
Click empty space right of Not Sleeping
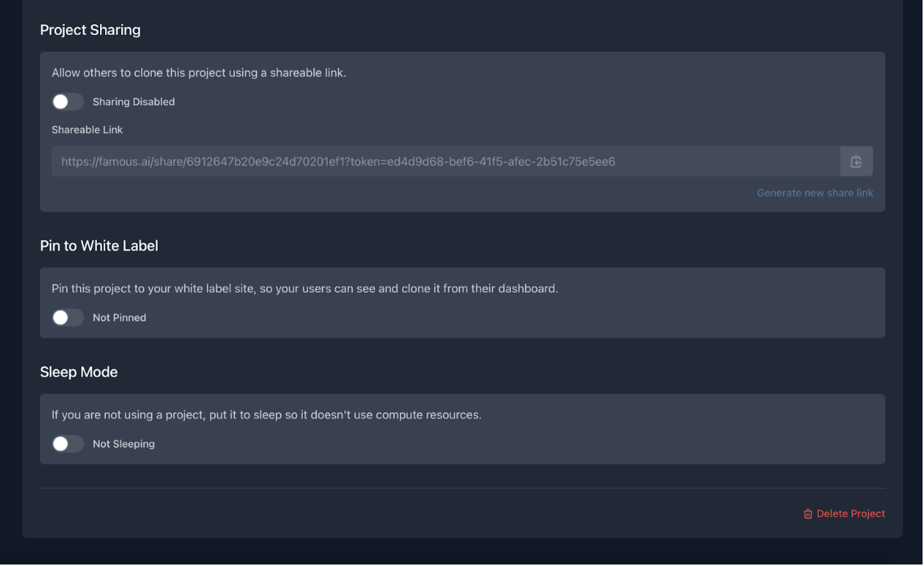point(511,444)
